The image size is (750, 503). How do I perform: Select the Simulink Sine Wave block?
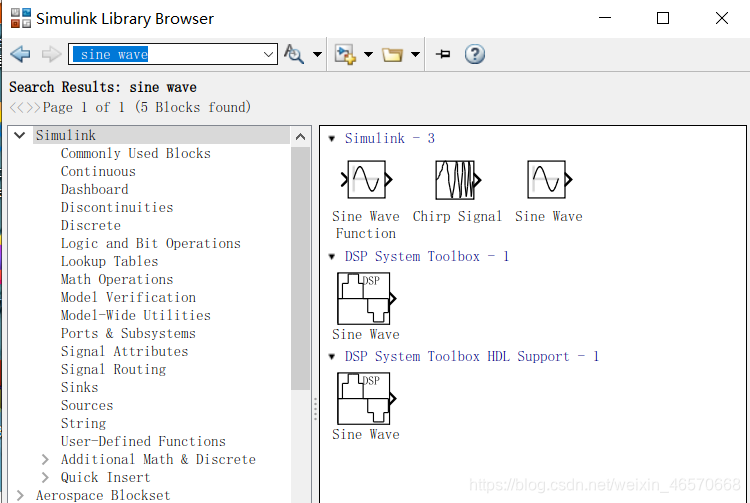pos(549,191)
